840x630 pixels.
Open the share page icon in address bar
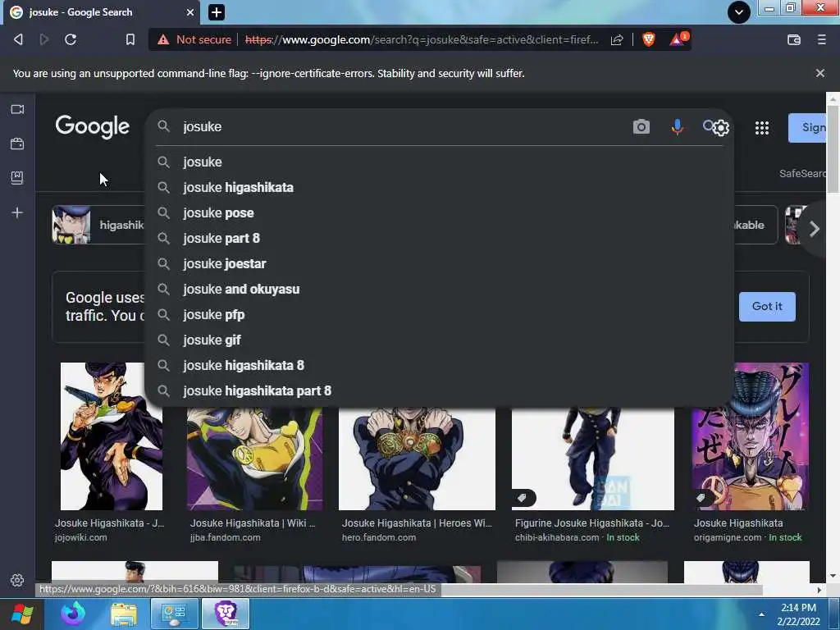click(x=617, y=39)
